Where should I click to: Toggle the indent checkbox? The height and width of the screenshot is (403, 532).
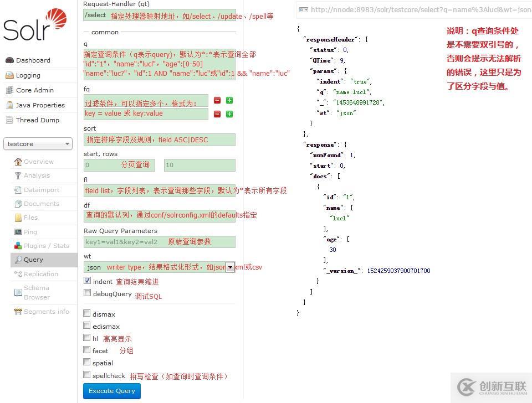pyautogui.click(x=87, y=281)
